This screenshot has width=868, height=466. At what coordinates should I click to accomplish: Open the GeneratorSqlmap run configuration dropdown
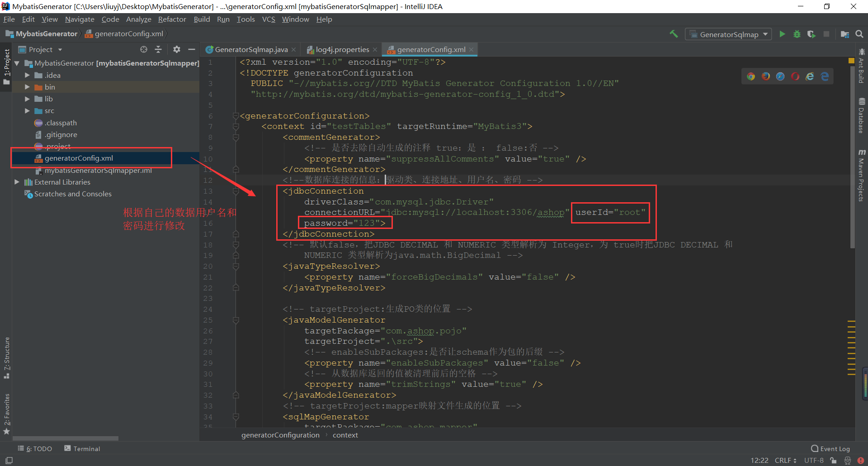(x=728, y=34)
